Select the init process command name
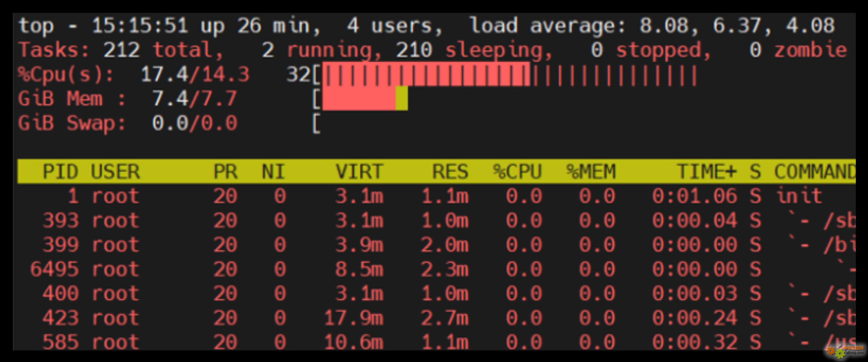868x362 pixels. [x=799, y=196]
